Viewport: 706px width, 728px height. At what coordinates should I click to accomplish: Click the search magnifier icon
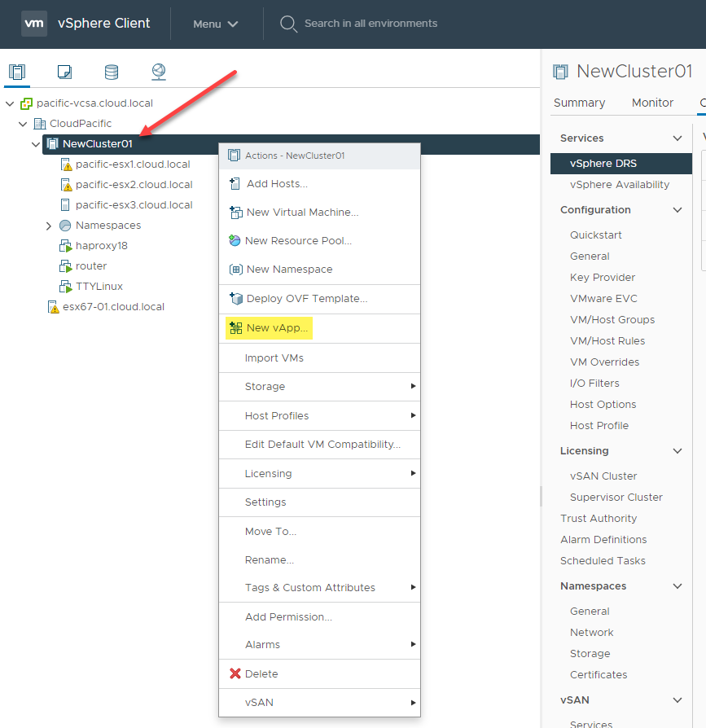pyautogui.click(x=288, y=24)
